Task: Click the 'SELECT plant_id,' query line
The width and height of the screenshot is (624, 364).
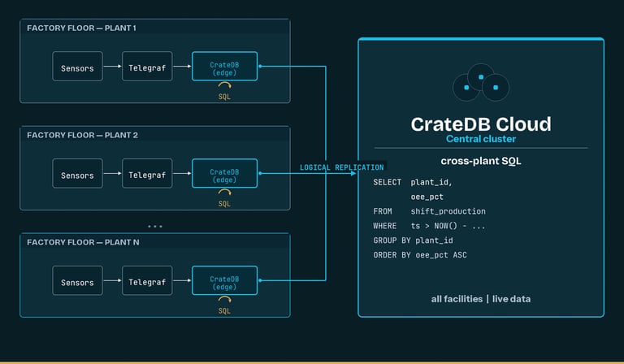Action: (413, 182)
